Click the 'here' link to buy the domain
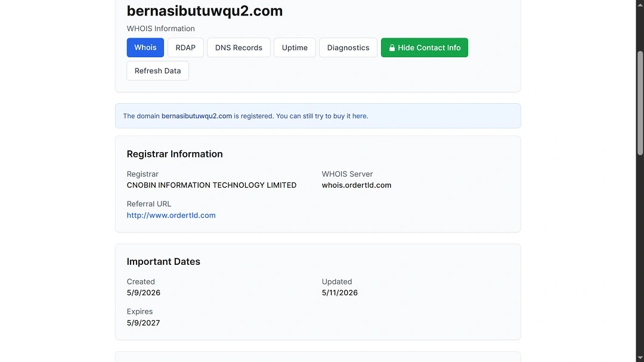Image resolution: width=644 pixels, height=362 pixels. click(x=359, y=116)
